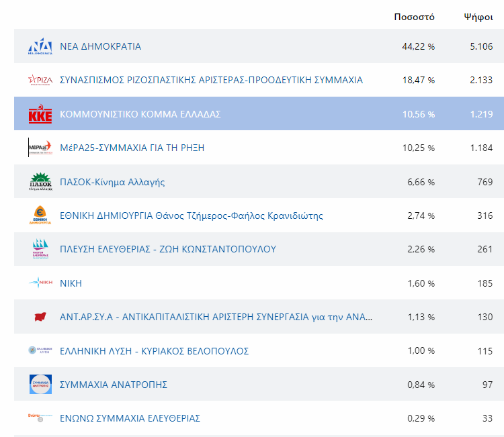Open the ΝΕΑ ΔΗΜΟΚΡΑΤΙΑ party link
Screen dimensions: 504x437
click(101, 47)
